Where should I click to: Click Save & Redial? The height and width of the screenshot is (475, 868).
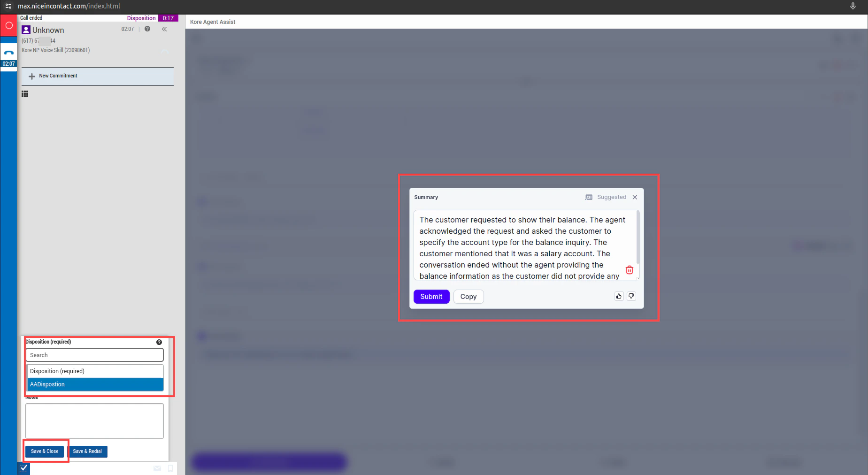pyautogui.click(x=87, y=452)
